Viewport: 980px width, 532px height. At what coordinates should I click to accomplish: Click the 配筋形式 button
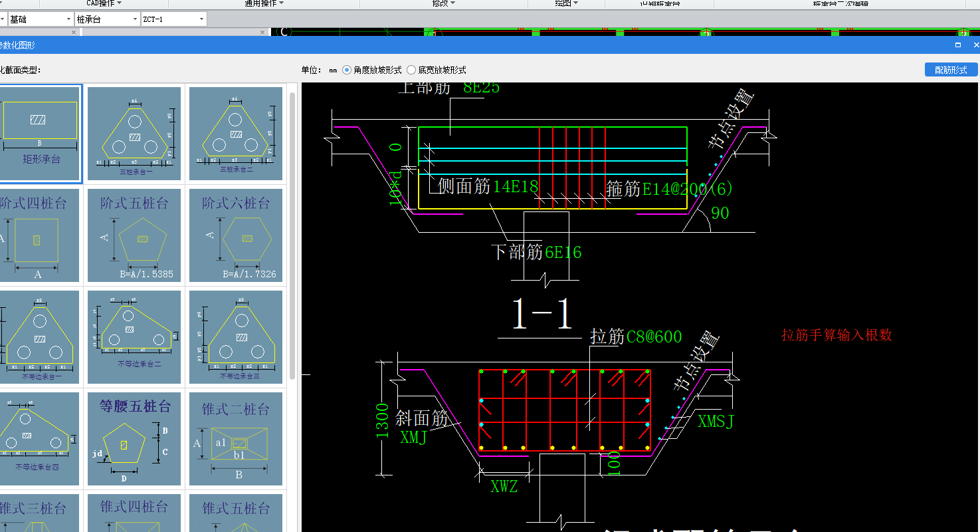tap(951, 70)
